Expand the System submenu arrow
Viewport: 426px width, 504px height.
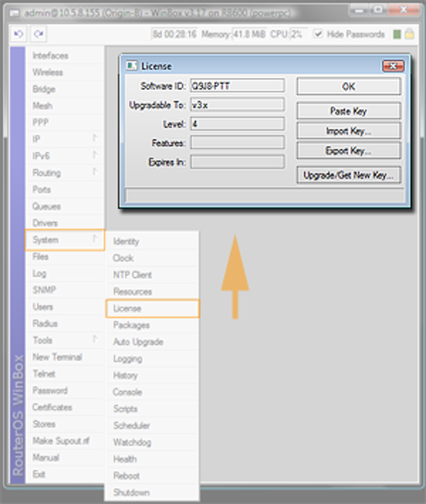(x=95, y=239)
